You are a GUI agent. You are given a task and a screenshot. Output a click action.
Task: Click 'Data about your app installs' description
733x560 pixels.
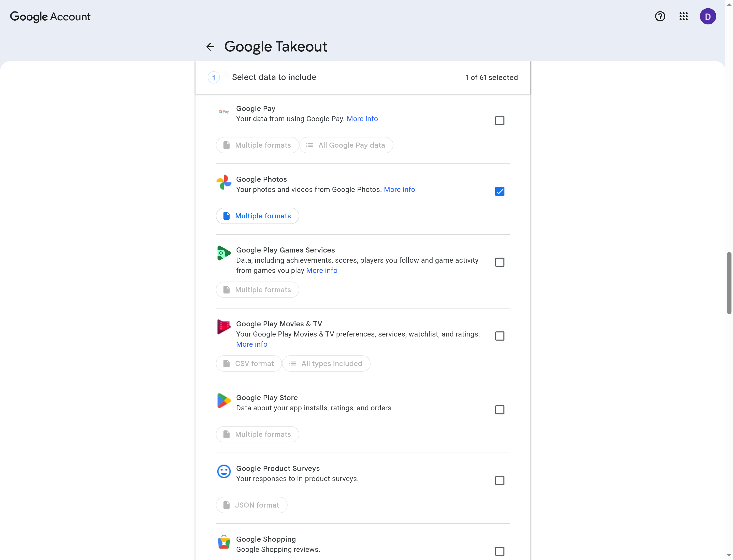[313, 408]
